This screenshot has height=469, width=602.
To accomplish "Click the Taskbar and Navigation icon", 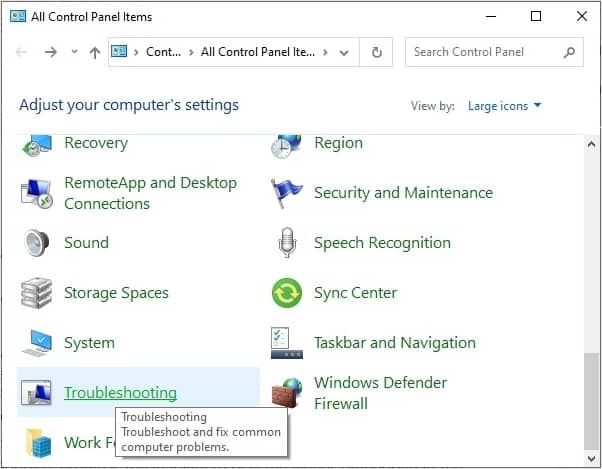I will tap(287, 343).
